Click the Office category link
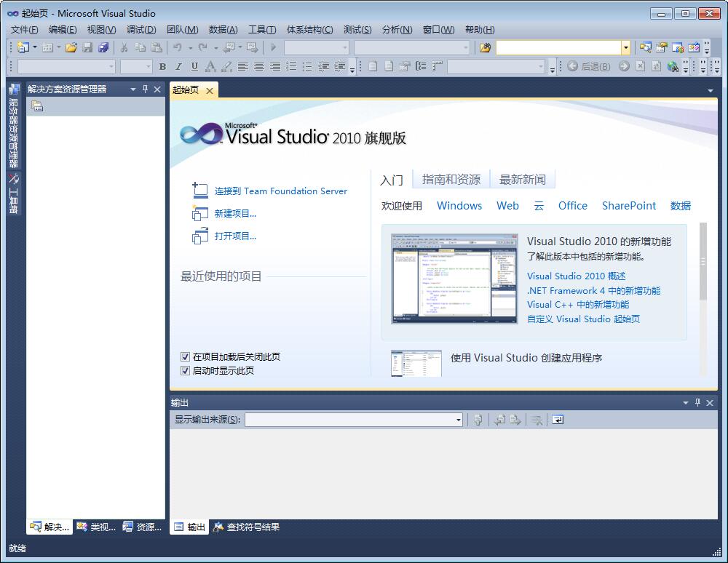 click(572, 205)
